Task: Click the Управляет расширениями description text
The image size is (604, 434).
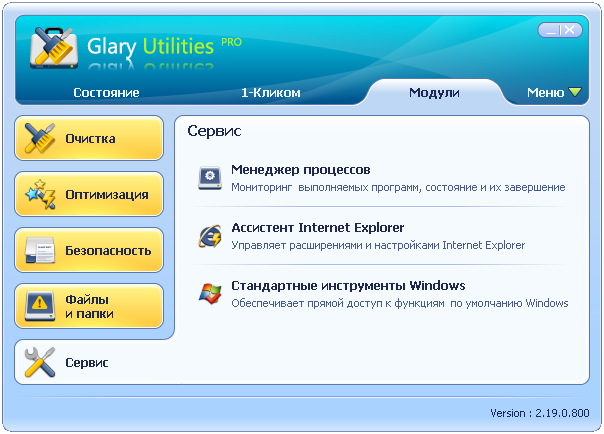Action: point(378,246)
